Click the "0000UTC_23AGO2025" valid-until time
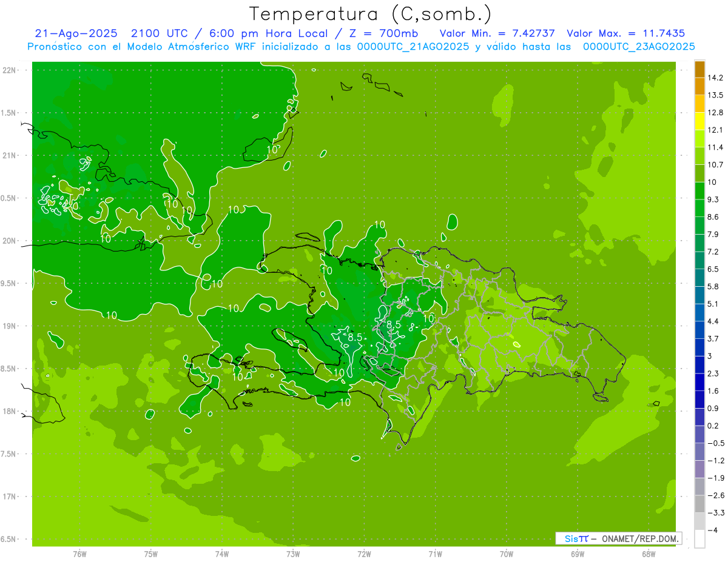Screen dimensions: 728x562 639,46
